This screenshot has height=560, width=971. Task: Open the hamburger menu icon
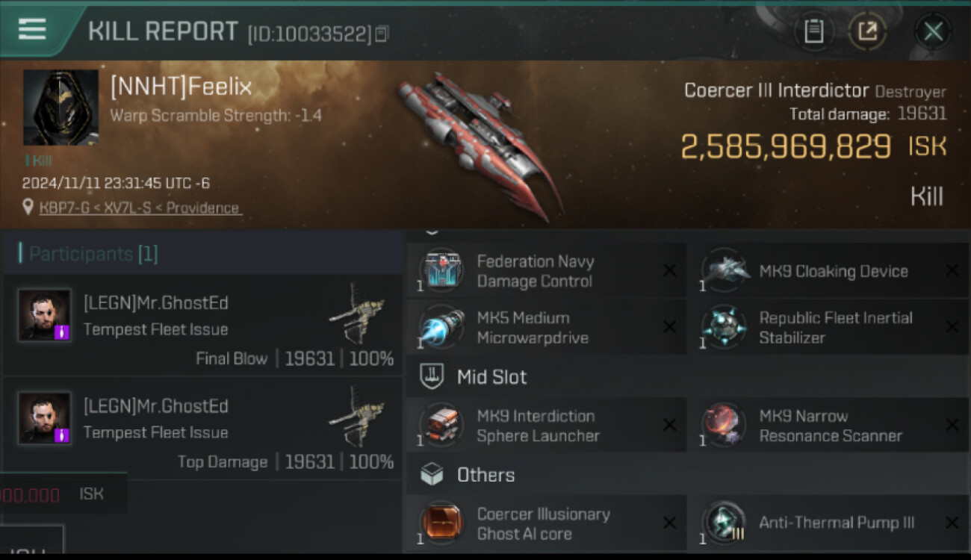[x=32, y=29]
